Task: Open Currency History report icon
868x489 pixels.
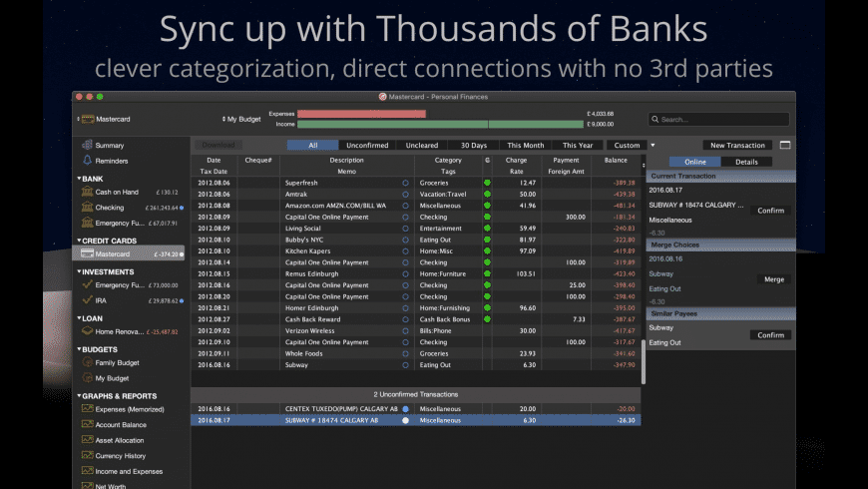Action: pos(87,455)
